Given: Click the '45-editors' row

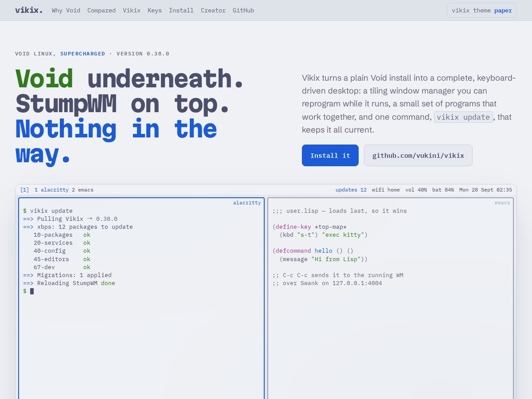Looking at the screenshot, I should point(62,259).
